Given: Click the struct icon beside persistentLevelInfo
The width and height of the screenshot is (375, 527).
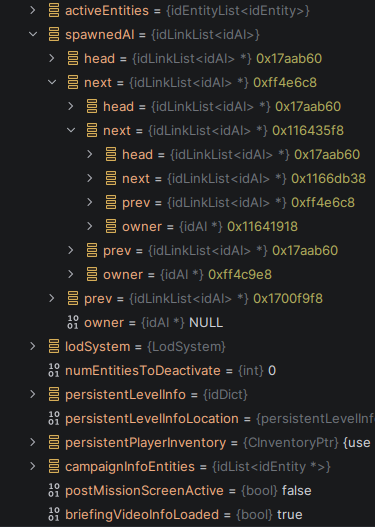Looking at the screenshot, I should tap(54, 395).
